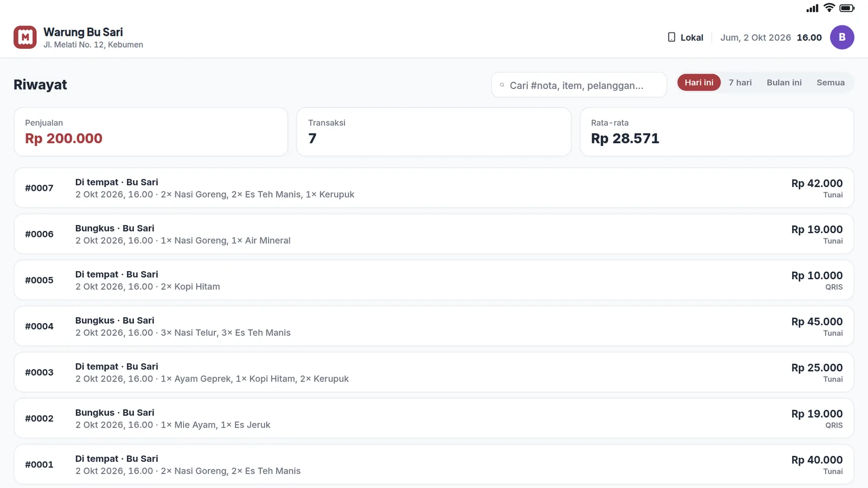Click the Warung Bu Sari store name
Image resolution: width=868 pixels, height=488 pixels.
coord(83,32)
